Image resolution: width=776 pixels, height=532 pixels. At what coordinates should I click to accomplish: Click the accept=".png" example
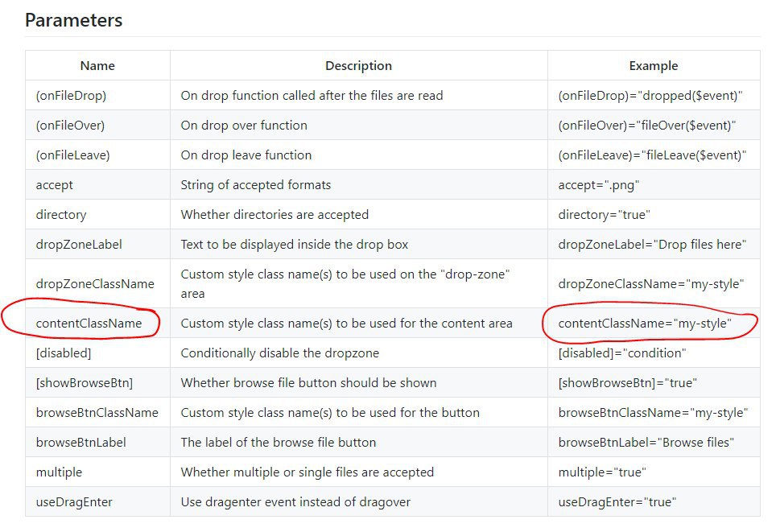pyautogui.click(x=599, y=185)
